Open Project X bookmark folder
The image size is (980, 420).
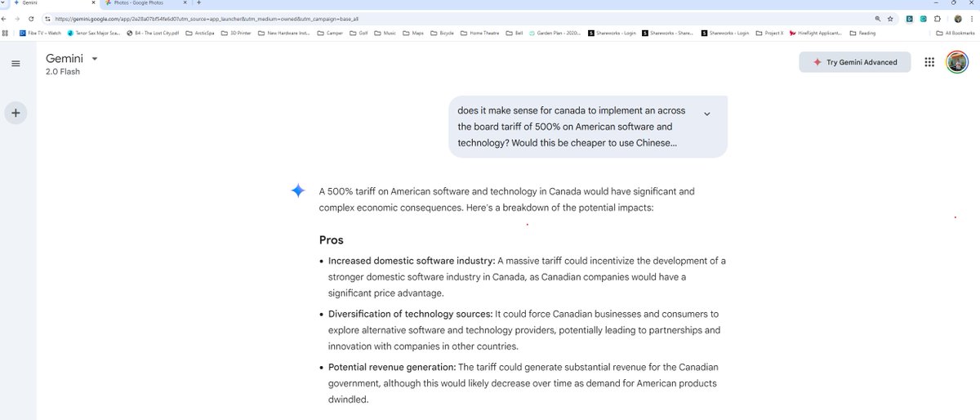pyautogui.click(x=769, y=34)
